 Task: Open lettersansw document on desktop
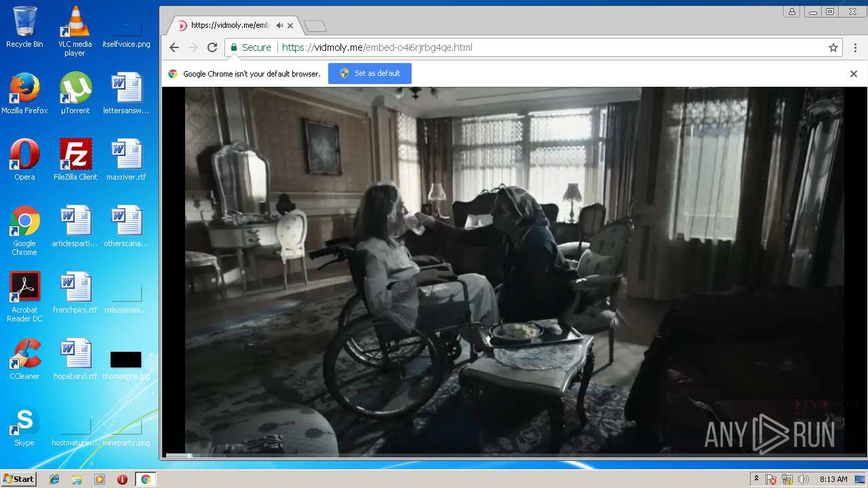[126, 94]
